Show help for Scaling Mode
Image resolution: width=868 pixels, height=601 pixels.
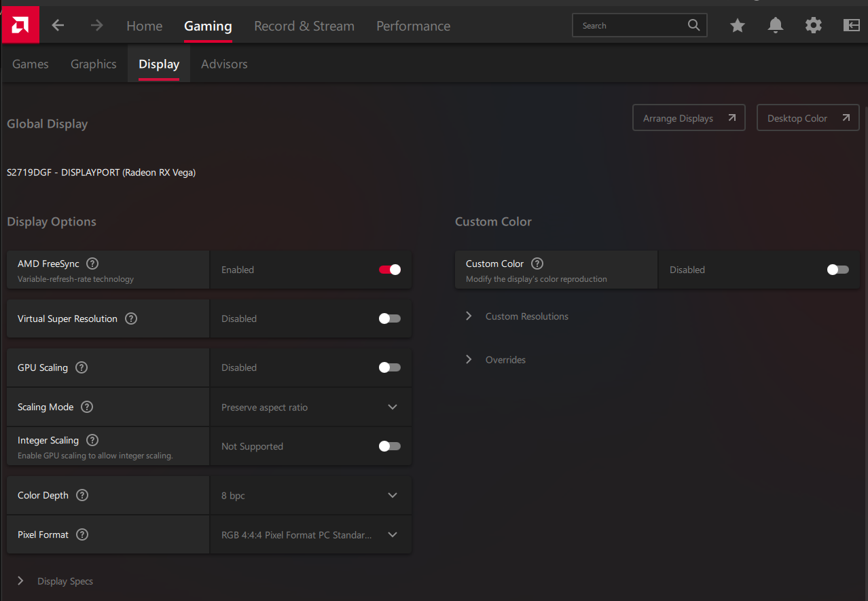(87, 407)
